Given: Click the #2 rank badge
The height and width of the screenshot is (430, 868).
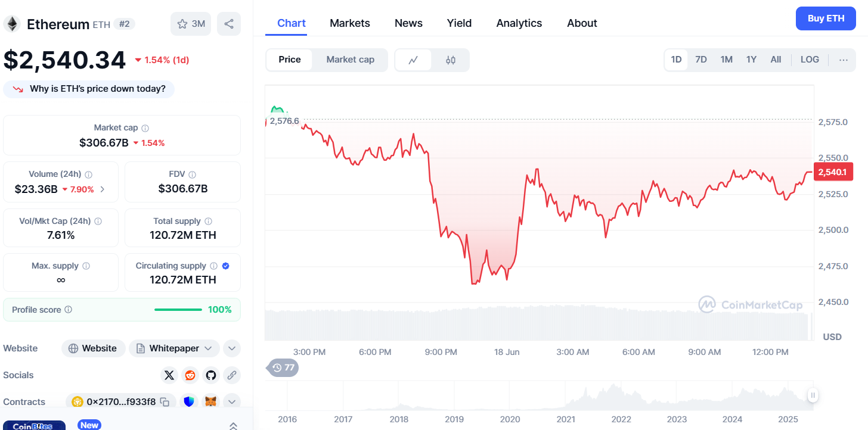Looking at the screenshot, I should coord(124,24).
